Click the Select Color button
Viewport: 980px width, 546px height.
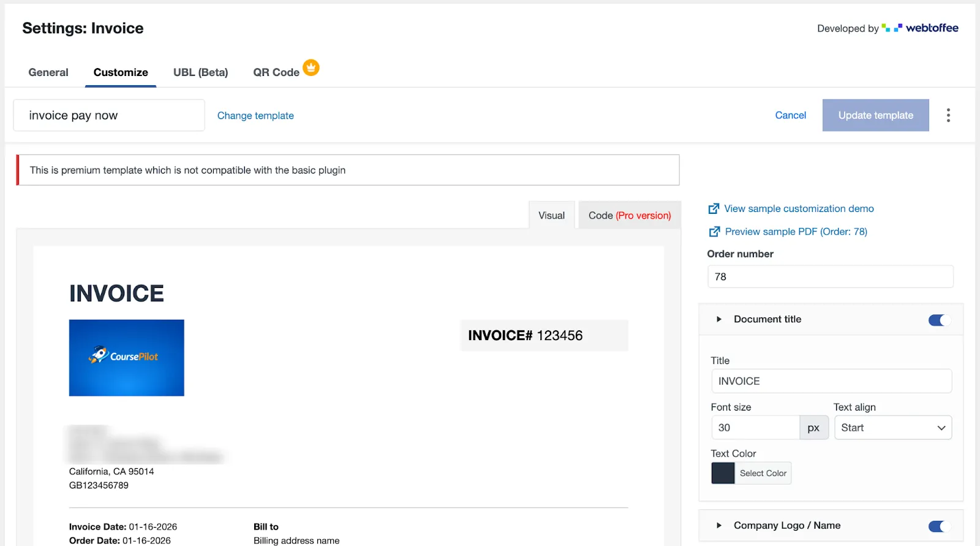point(763,473)
